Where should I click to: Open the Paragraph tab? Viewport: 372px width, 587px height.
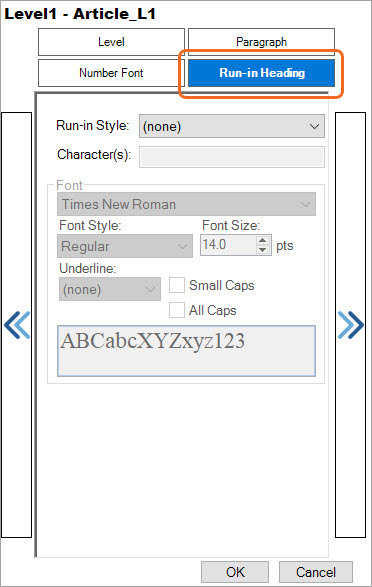[x=261, y=42]
